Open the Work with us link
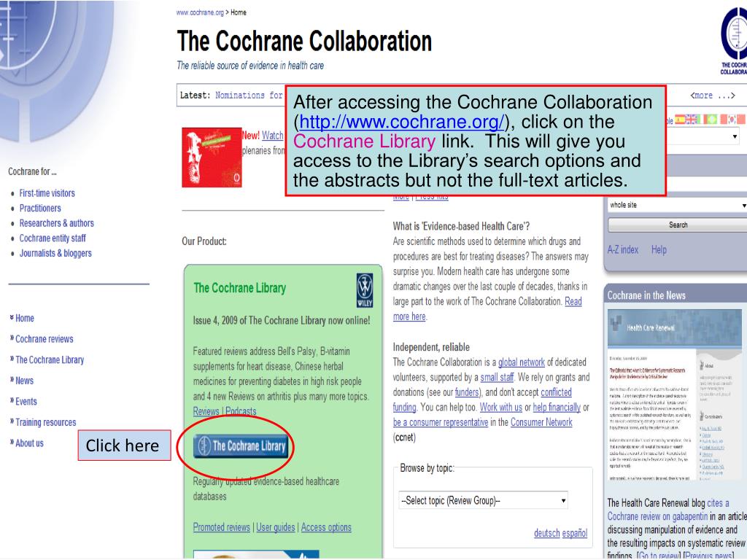The height and width of the screenshot is (560, 747). click(x=500, y=408)
